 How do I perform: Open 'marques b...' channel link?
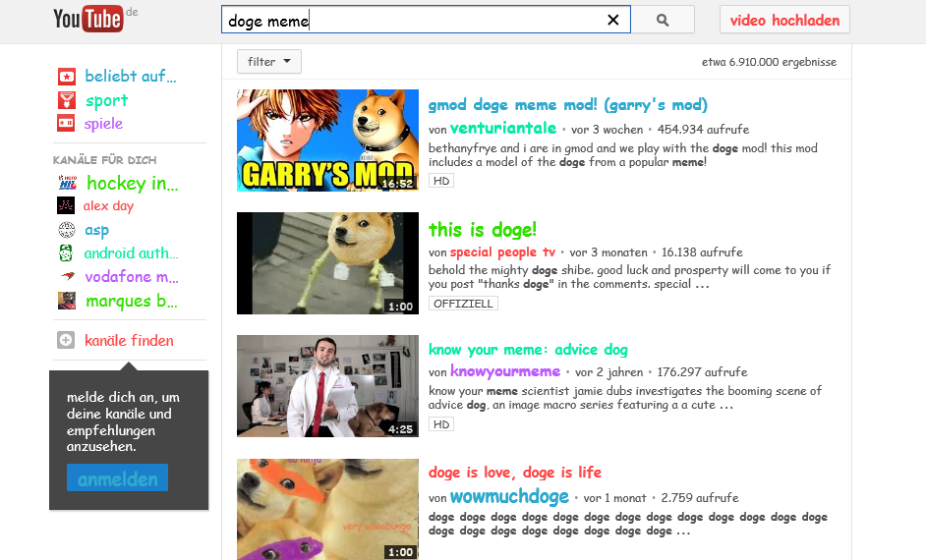point(132,301)
